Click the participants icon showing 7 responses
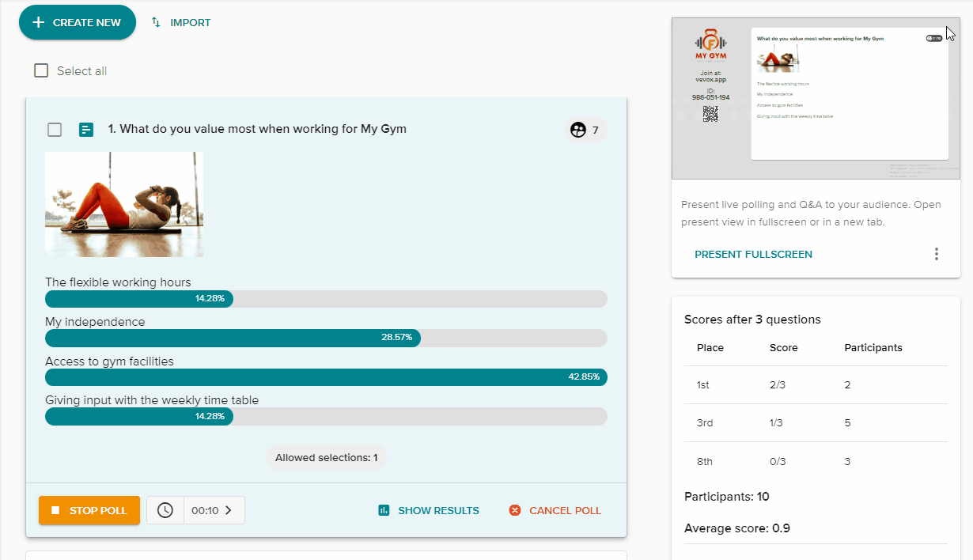 coord(578,129)
